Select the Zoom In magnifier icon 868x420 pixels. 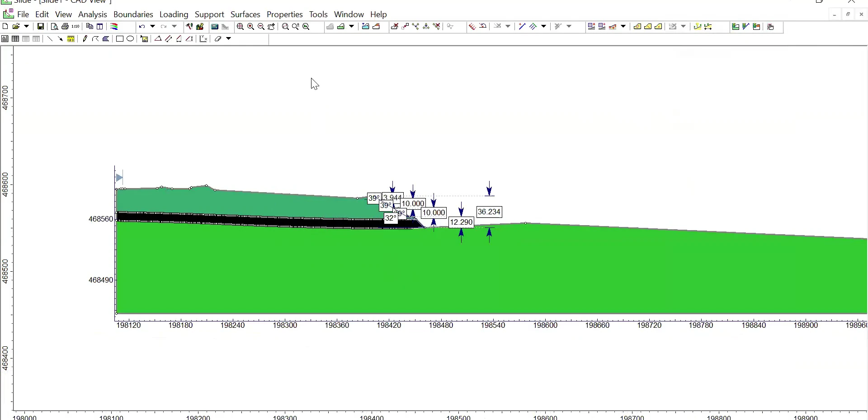click(x=250, y=27)
